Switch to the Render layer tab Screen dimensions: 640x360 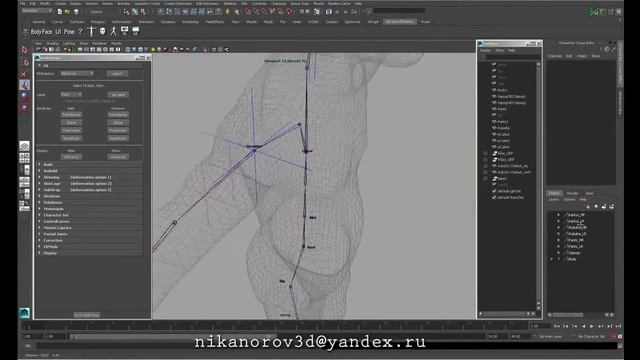click(x=573, y=193)
